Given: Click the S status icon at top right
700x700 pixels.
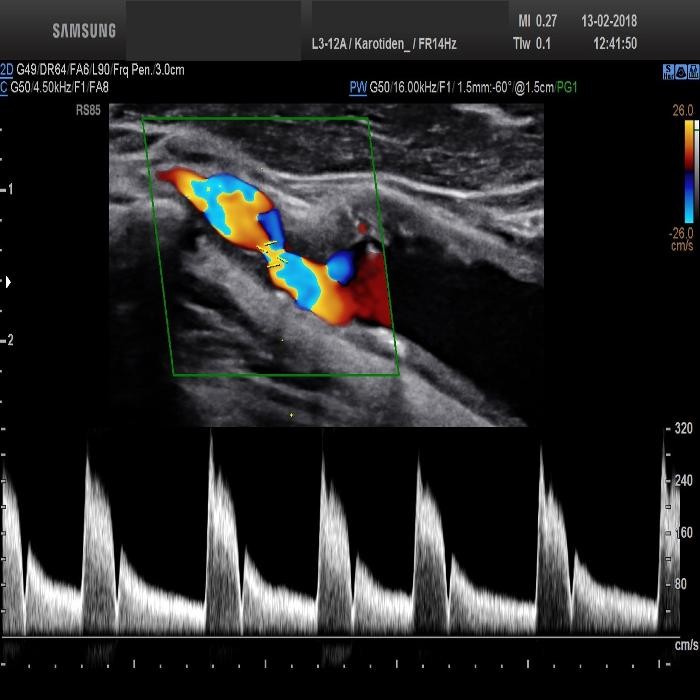Looking at the screenshot, I should tap(668, 72).
